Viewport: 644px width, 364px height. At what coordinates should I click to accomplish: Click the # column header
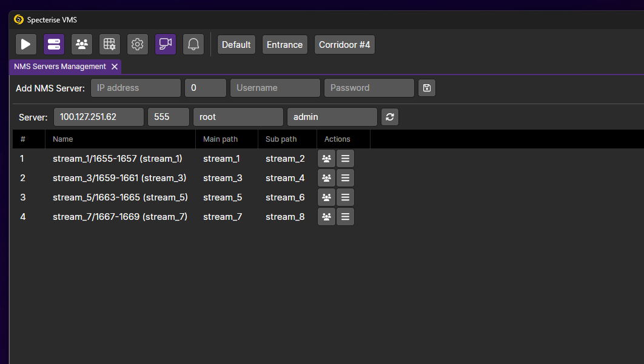[29, 139]
